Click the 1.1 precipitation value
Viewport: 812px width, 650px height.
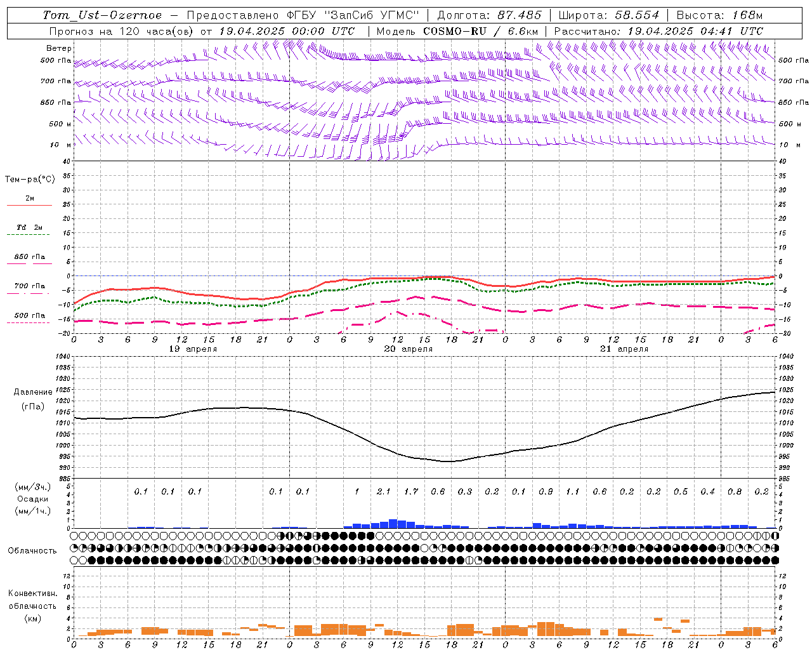(x=572, y=491)
